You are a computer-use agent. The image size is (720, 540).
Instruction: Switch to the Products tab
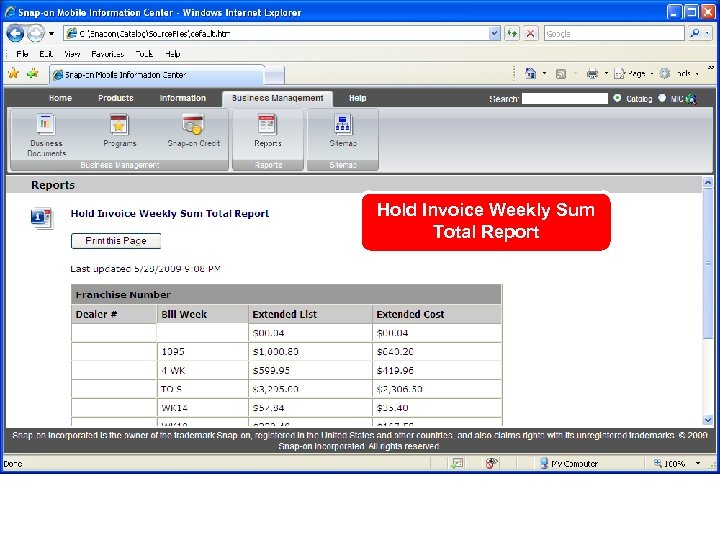click(x=116, y=98)
